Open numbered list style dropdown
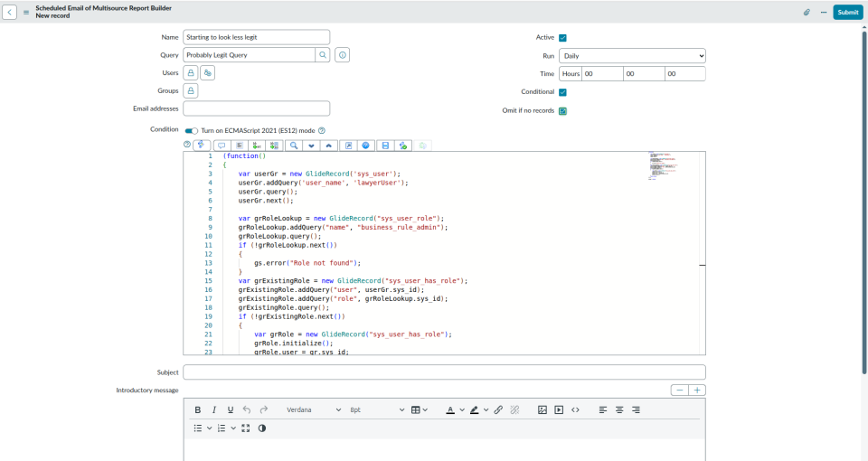Viewport: 868px width, 461px height. (233, 428)
